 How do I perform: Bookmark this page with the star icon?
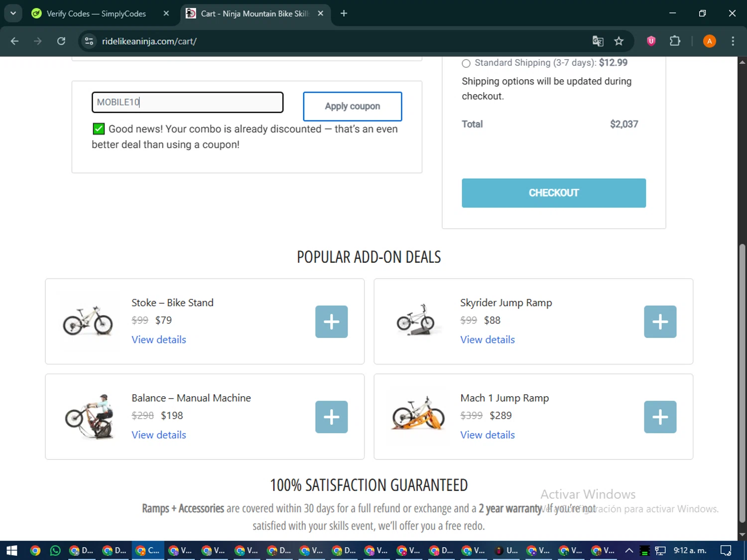619,41
